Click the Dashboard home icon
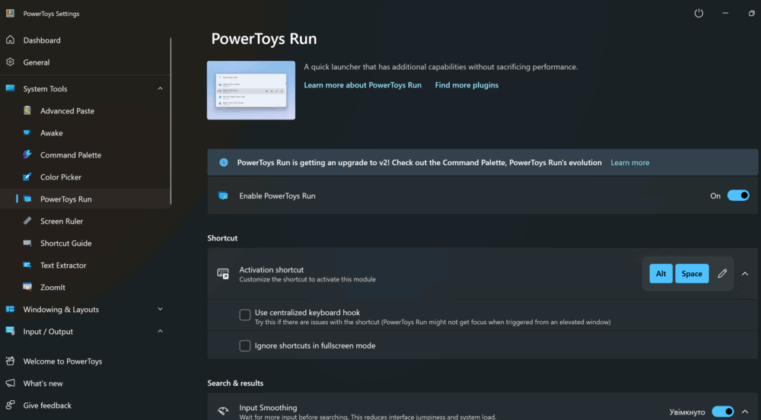This screenshot has width=761, height=420. click(10, 40)
